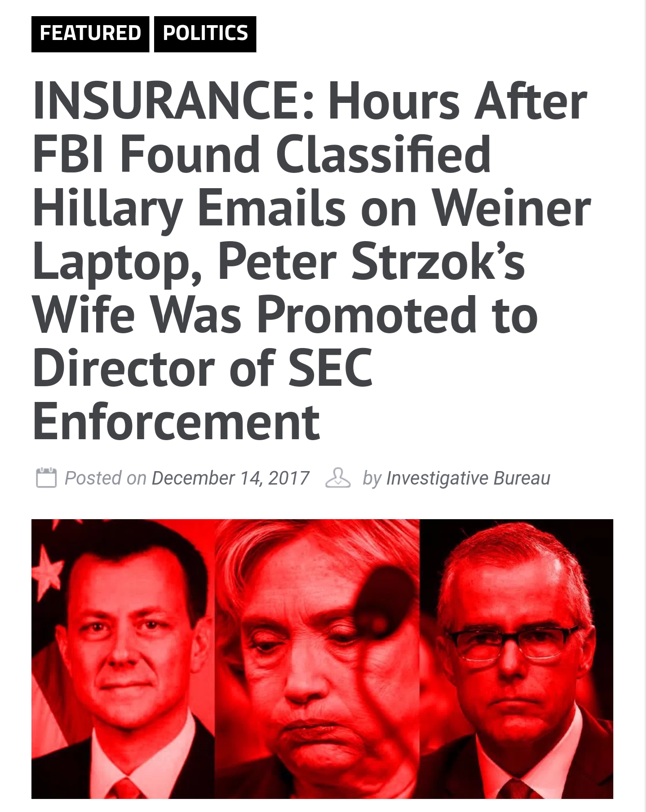This screenshot has width=646, height=812.
Task: Open the POLITICS category tag
Action: click(205, 34)
